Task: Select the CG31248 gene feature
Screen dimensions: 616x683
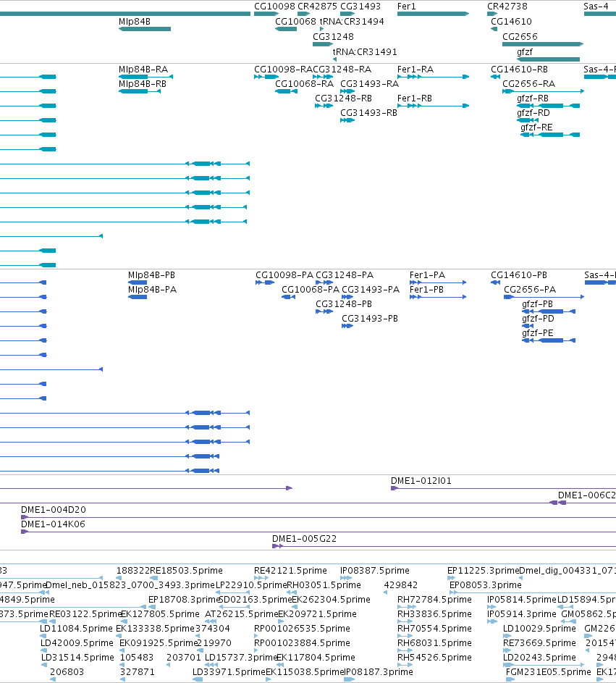Action: pyautogui.click(x=323, y=44)
